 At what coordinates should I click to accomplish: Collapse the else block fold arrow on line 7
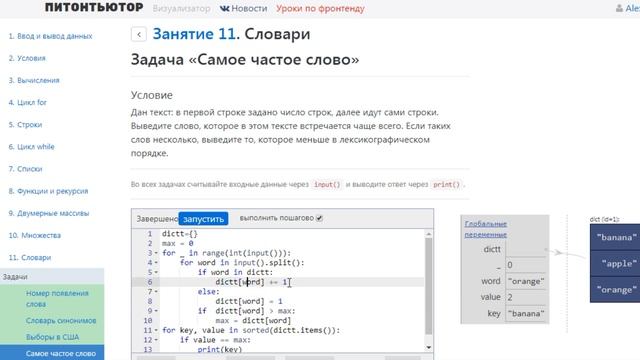pos(156,292)
